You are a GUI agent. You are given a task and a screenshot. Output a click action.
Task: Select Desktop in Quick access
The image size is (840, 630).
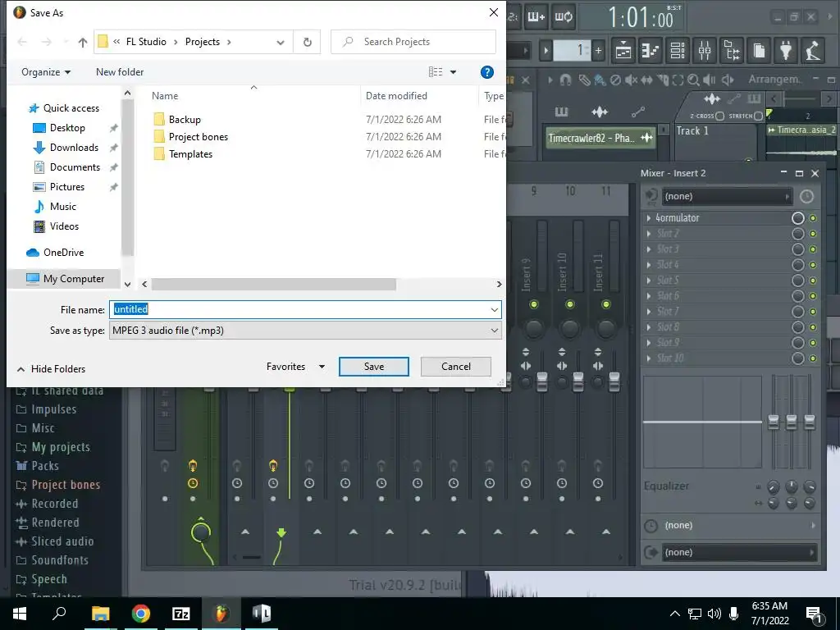click(x=67, y=128)
